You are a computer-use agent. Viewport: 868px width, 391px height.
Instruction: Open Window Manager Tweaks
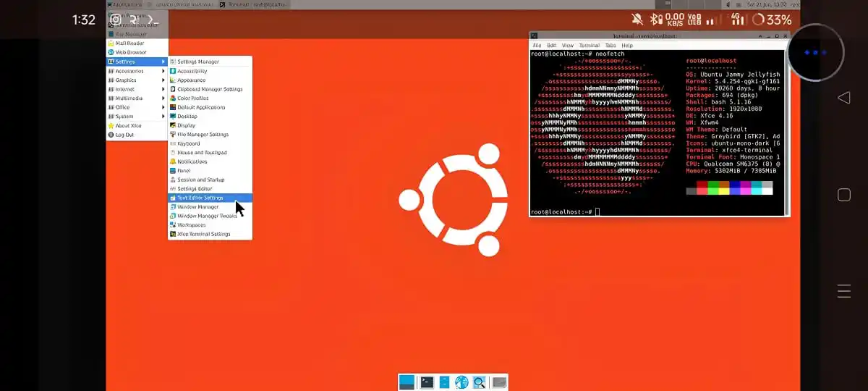point(210,216)
